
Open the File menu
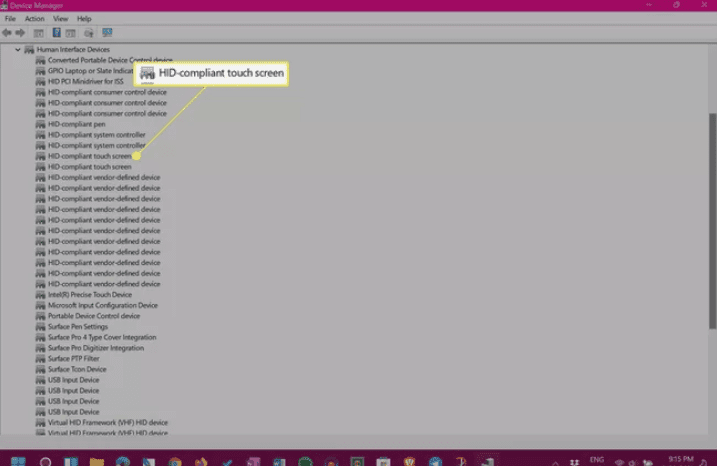10,18
